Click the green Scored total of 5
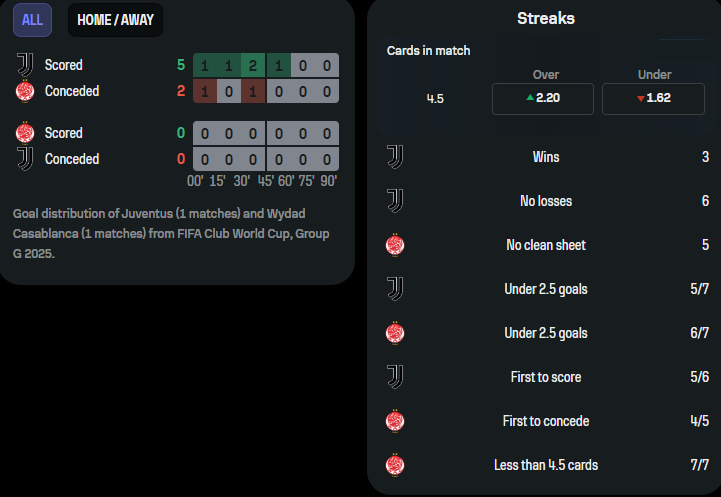721x497 pixels. pyautogui.click(x=181, y=65)
